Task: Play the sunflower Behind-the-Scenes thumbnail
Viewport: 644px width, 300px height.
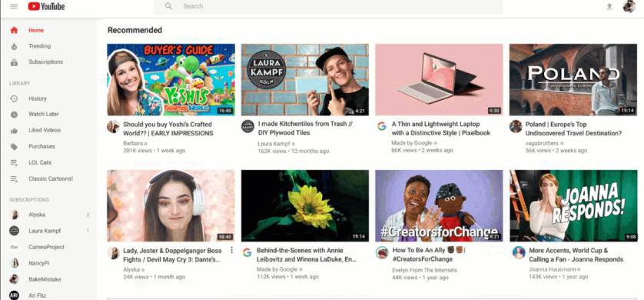Action: point(305,206)
